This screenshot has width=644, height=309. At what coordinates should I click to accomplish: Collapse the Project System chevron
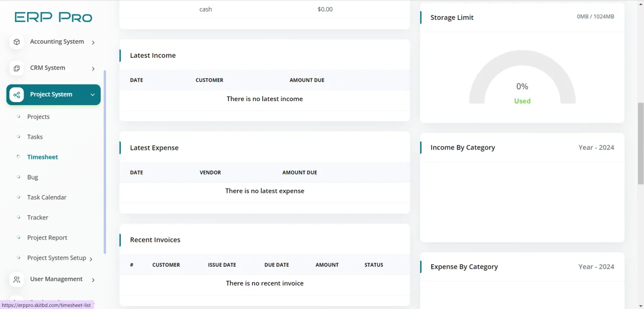pos(93,95)
